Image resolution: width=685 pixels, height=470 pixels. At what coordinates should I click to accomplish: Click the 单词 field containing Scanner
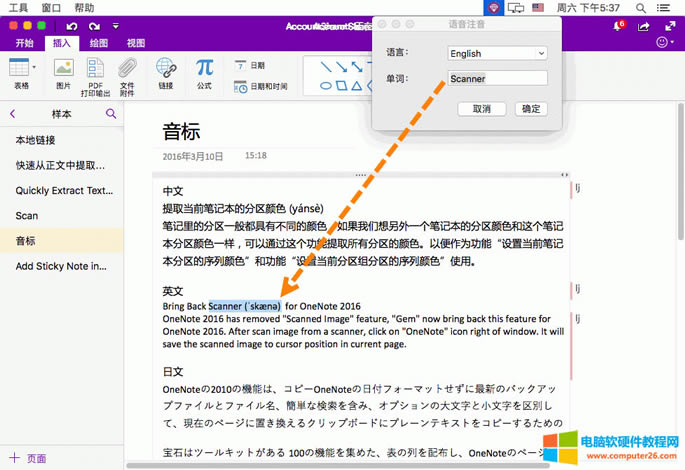pyautogui.click(x=497, y=78)
